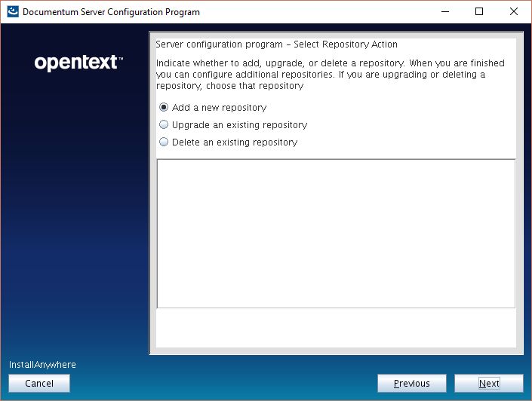Click the Select Repository Action heading
Screen dimensions: 532x401
[276, 44]
